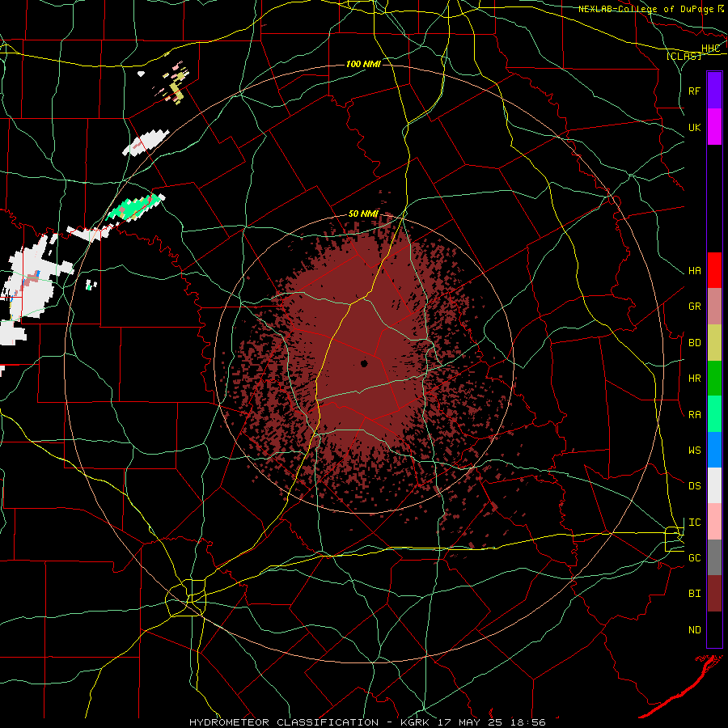Screen dimensions: 728x728
Task: Click the bright green RA rain swatch
Action: tap(714, 414)
